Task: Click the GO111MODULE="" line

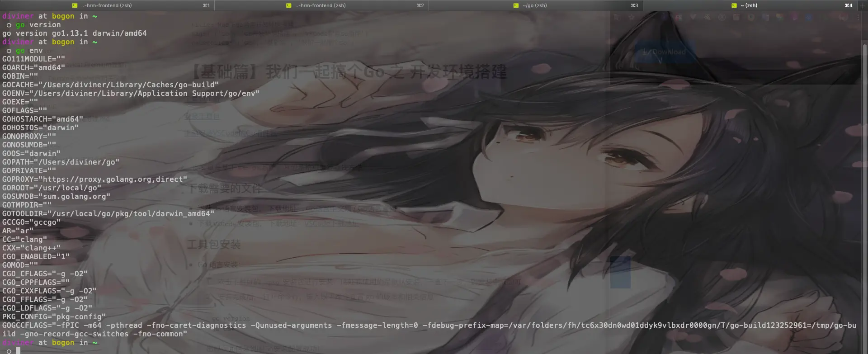Action: [33, 59]
